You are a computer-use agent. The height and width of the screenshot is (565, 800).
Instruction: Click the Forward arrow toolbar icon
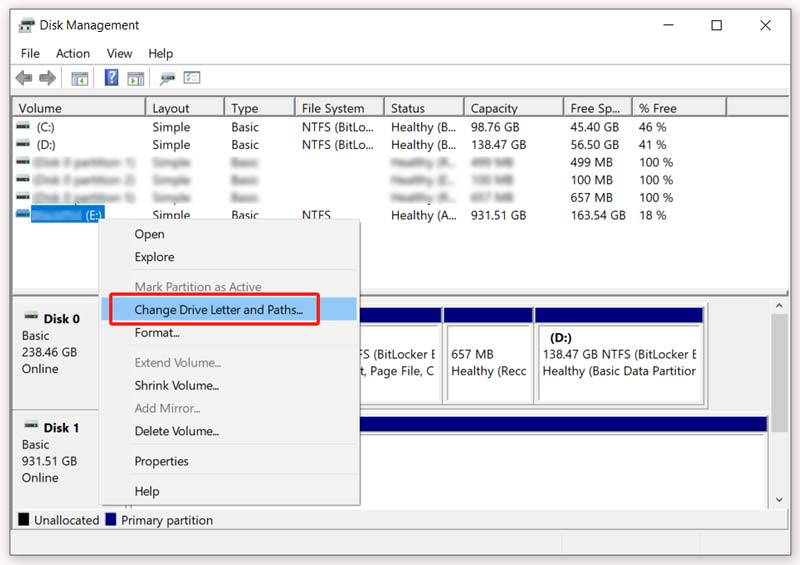47,78
